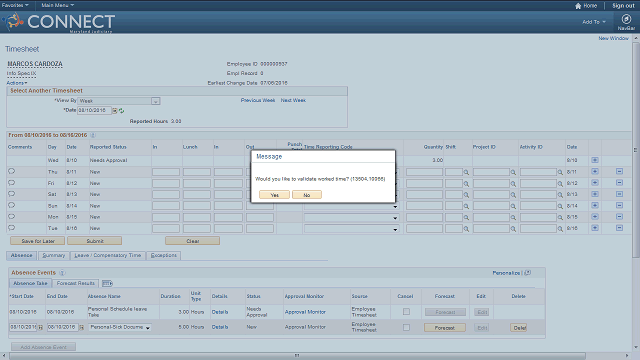Look up Activity ID for Sun 8/14
Viewport: 640px width, 360px height.
pyautogui.click(x=560, y=206)
